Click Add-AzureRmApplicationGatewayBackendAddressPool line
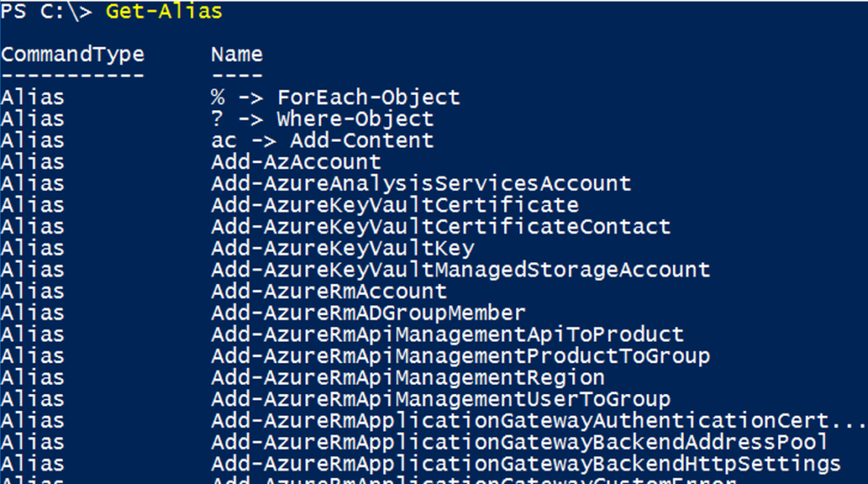868x484 pixels. point(520,442)
